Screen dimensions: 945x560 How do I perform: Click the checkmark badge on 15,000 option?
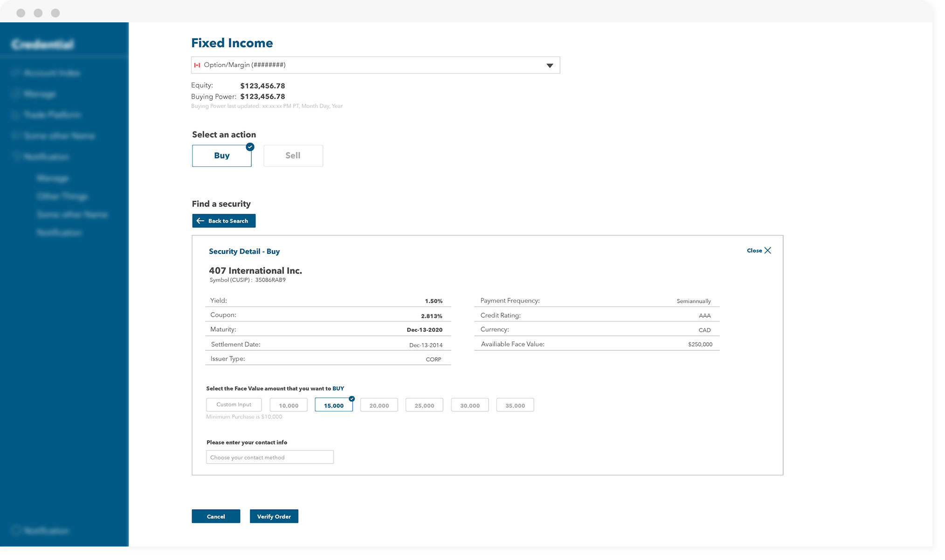(x=352, y=399)
